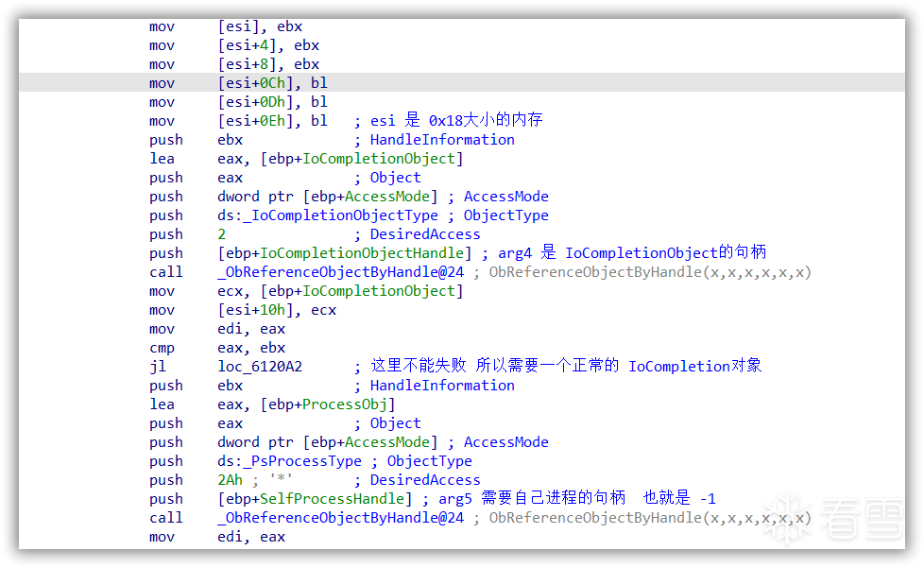Viewport: 924px width, 568px height.
Task: Click the cmp eax, ebx operands
Action: click(251, 348)
